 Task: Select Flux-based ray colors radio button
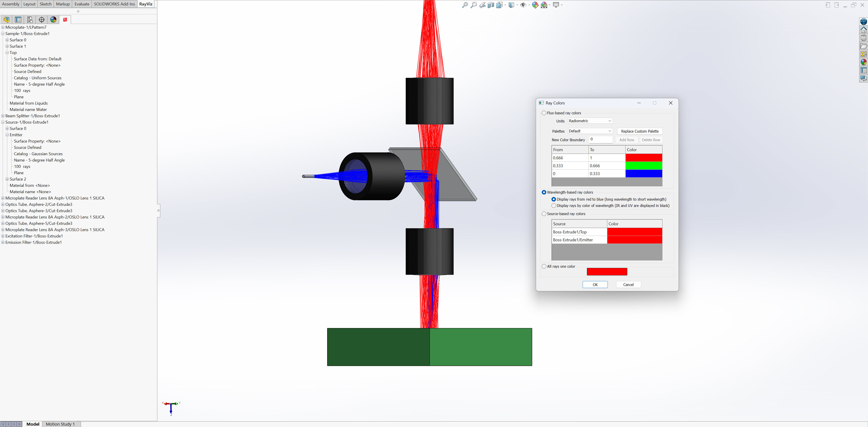pyautogui.click(x=544, y=113)
